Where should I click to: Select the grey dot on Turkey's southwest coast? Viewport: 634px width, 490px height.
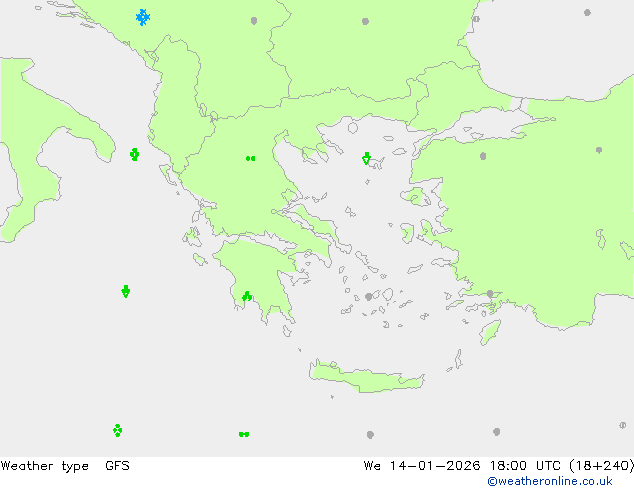pyautogui.click(x=490, y=294)
